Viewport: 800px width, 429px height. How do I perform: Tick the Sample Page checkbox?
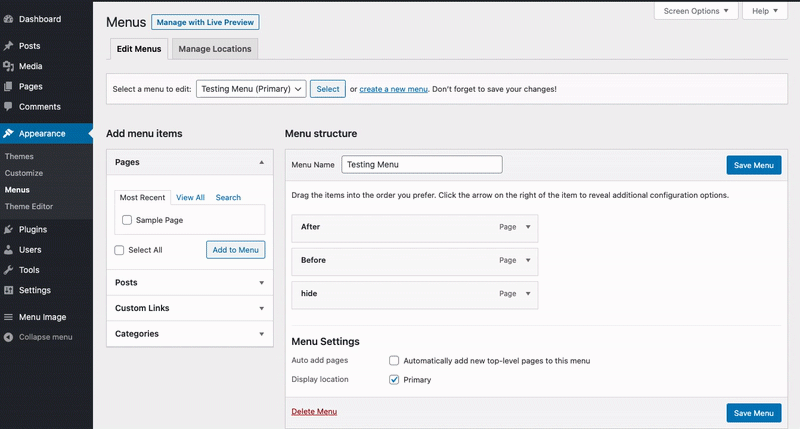click(127, 220)
